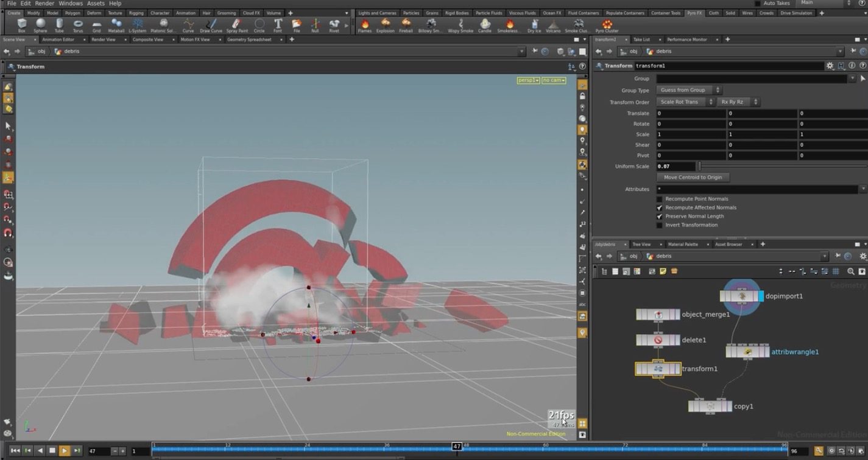The height and width of the screenshot is (460, 868).
Task: Open the Render menu
Action: (44, 3)
